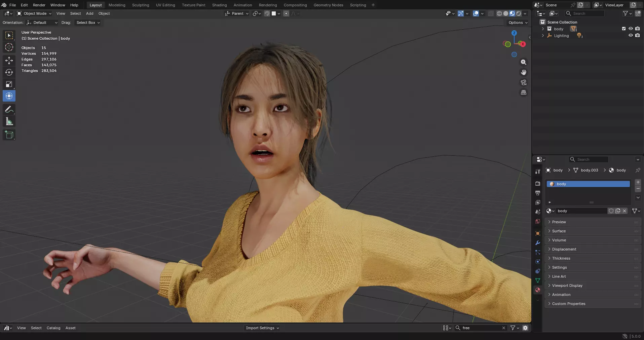The width and height of the screenshot is (644, 340).
Task: Open the Object Data properties tab
Action: click(538, 280)
